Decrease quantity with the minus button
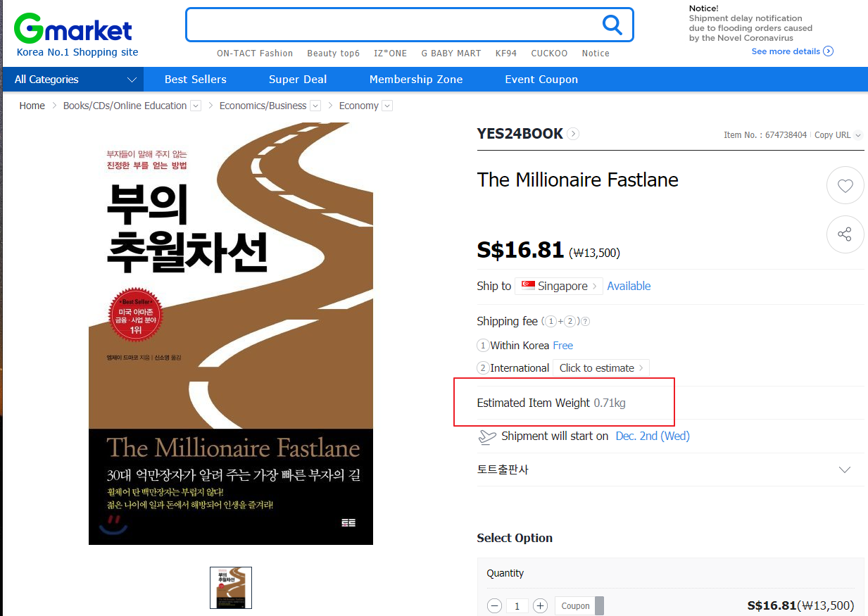The image size is (868, 616). pos(495,606)
